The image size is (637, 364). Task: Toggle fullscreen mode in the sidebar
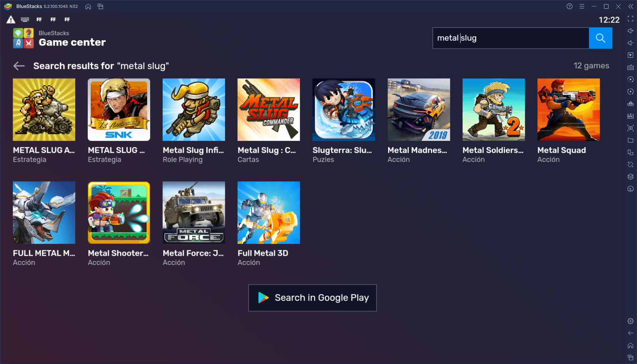click(x=631, y=19)
